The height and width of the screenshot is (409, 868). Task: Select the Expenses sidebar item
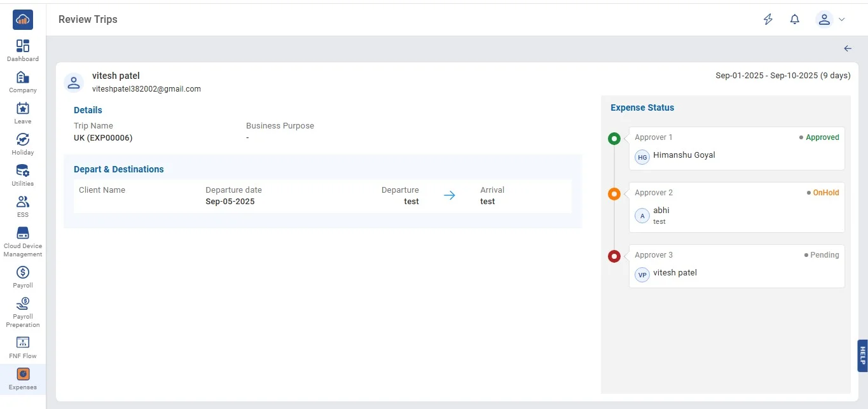23,375
